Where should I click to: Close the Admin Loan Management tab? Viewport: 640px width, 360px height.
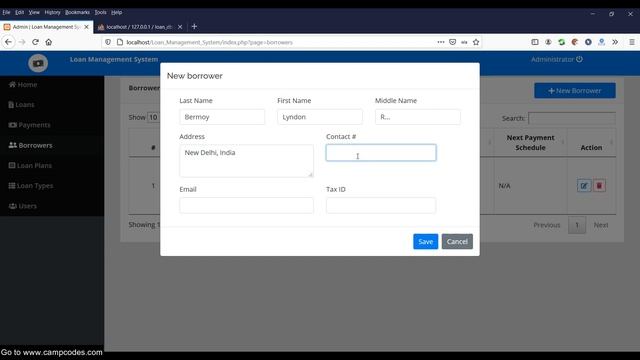(x=86, y=27)
